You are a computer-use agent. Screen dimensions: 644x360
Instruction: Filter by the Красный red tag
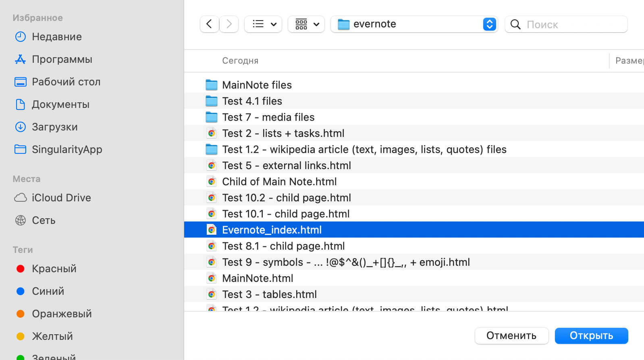click(x=54, y=269)
